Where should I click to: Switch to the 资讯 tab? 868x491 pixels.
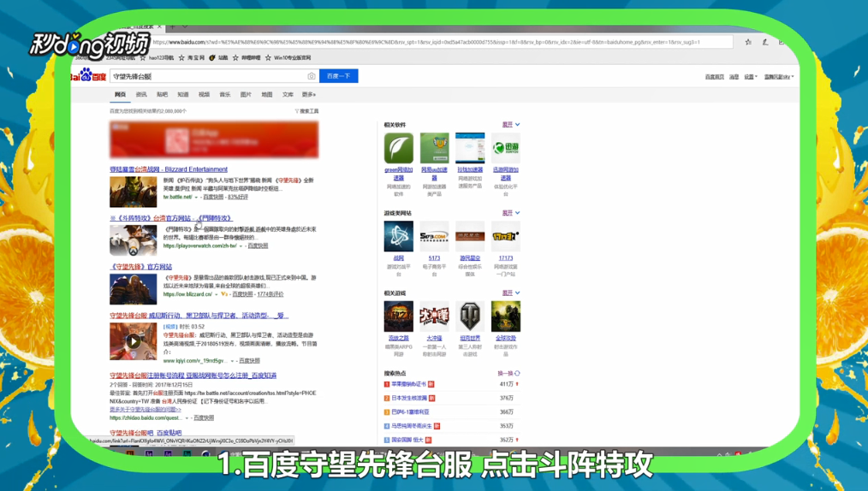[x=141, y=95]
